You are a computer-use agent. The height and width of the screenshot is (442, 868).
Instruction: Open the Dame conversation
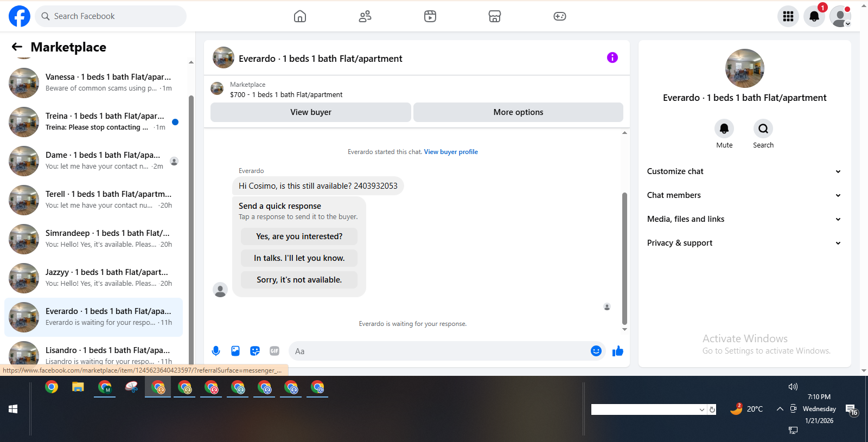[x=93, y=161]
